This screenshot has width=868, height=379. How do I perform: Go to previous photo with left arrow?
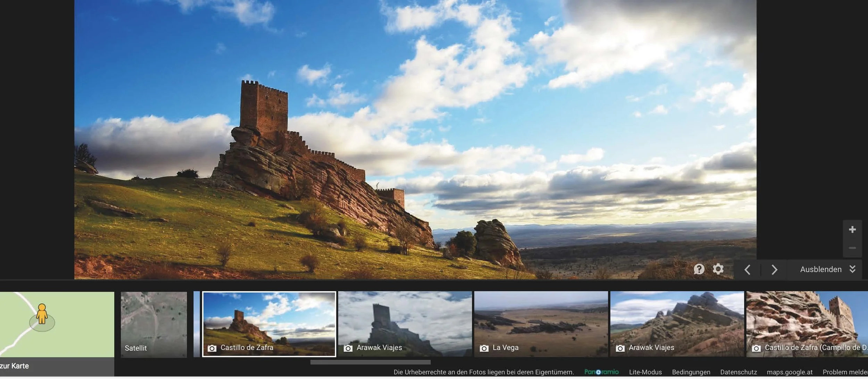748,270
